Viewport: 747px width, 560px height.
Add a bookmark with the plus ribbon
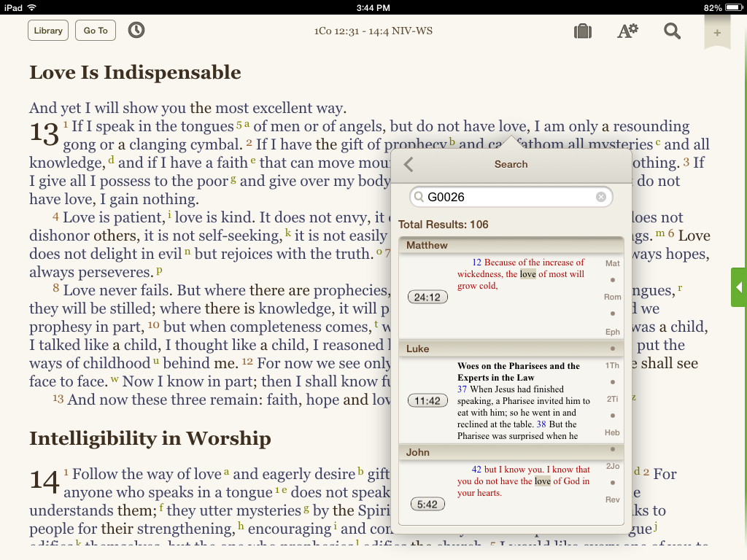717,32
